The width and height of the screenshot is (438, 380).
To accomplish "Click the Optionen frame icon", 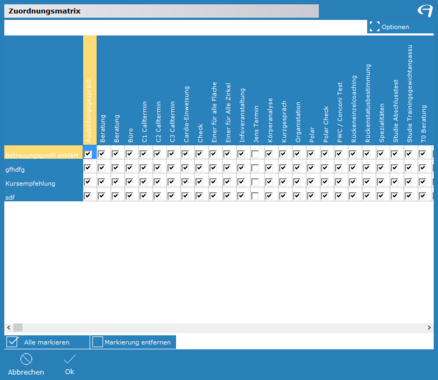I will (374, 27).
